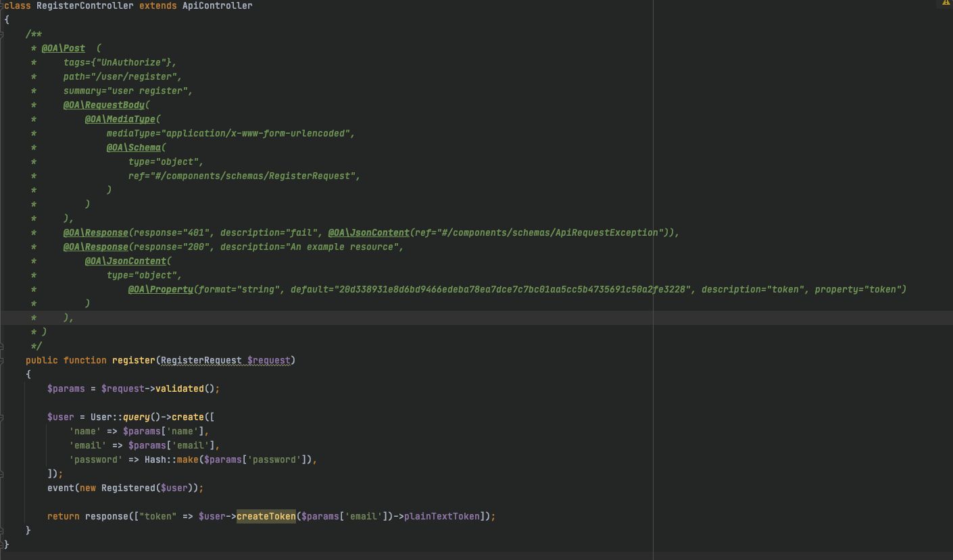Image resolution: width=953 pixels, height=560 pixels.
Task: Click the 'password' array key
Action: 96,459
